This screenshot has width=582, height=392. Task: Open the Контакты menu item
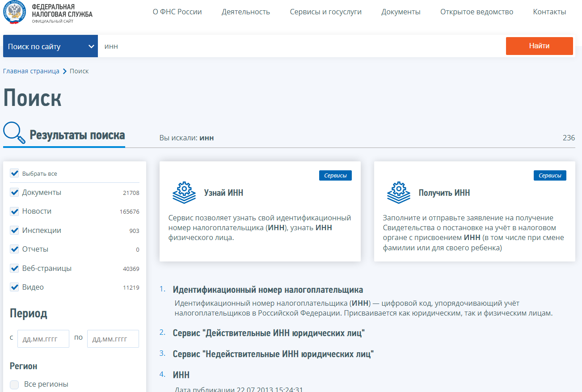[549, 12]
